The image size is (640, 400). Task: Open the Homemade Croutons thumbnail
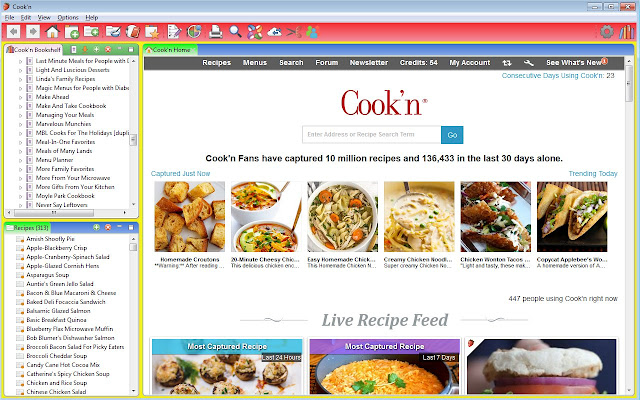[x=189, y=217]
